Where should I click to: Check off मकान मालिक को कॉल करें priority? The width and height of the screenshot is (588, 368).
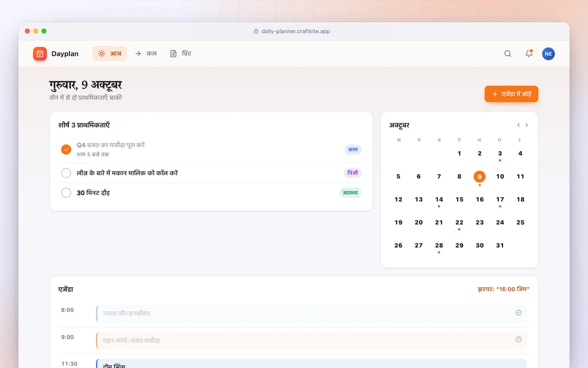click(66, 173)
